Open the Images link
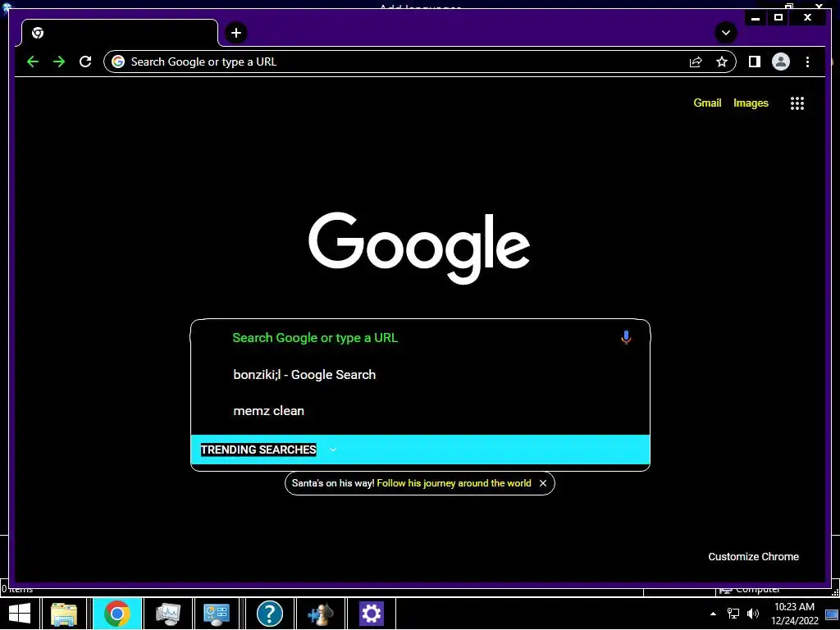The height and width of the screenshot is (630, 840). pos(751,103)
